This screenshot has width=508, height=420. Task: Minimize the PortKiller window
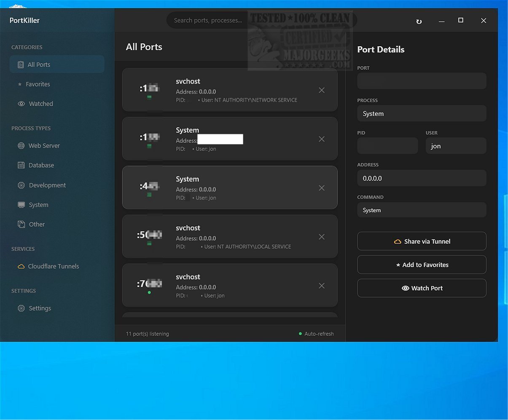pyautogui.click(x=442, y=21)
